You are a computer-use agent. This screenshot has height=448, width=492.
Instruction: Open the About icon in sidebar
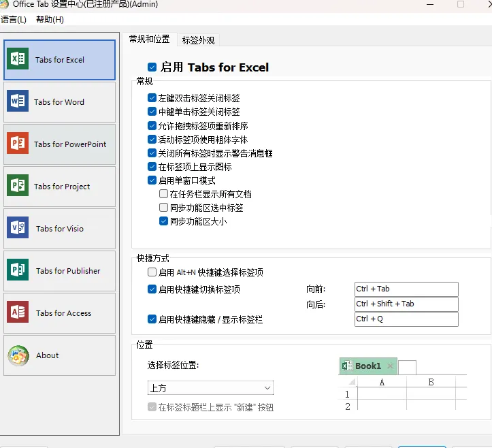coord(18,355)
